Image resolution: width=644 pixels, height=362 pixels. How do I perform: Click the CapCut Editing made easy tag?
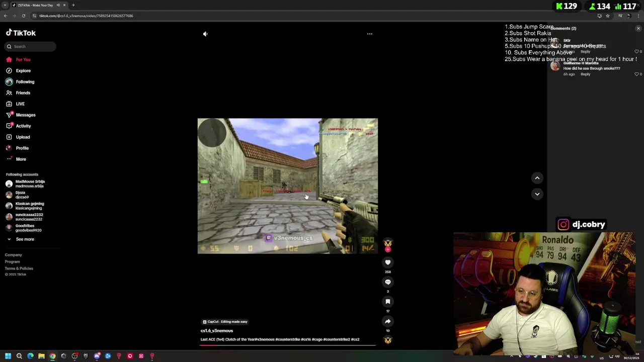tap(225, 322)
